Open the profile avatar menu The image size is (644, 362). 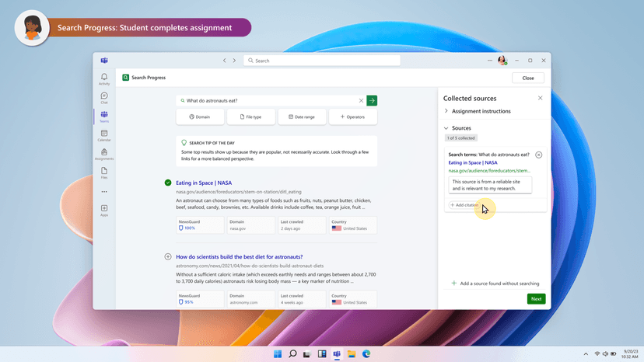coord(502,61)
